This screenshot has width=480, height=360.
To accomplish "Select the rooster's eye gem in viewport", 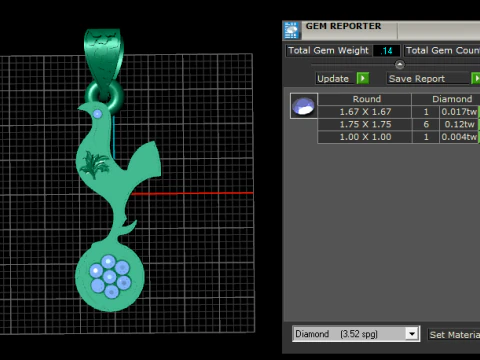I will tap(97, 114).
